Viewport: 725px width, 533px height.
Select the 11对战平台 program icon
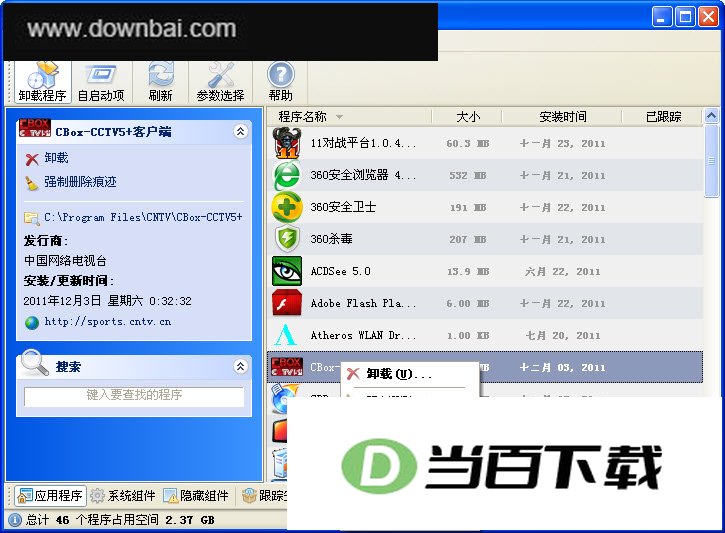pyautogui.click(x=287, y=143)
